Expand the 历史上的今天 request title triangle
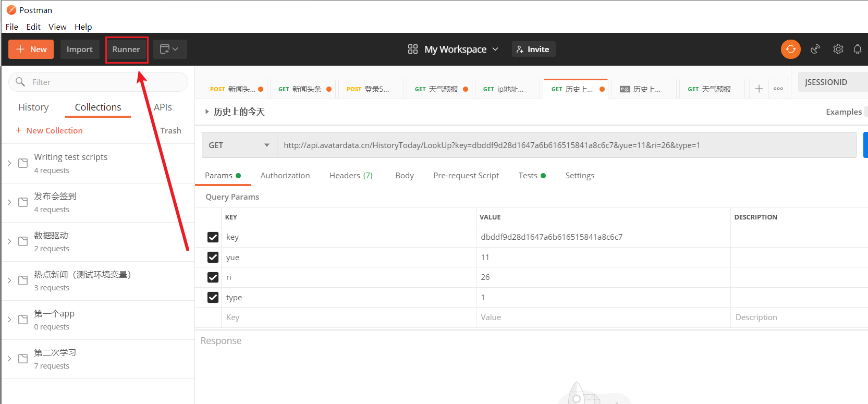This screenshot has height=404, width=868. [x=207, y=112]
